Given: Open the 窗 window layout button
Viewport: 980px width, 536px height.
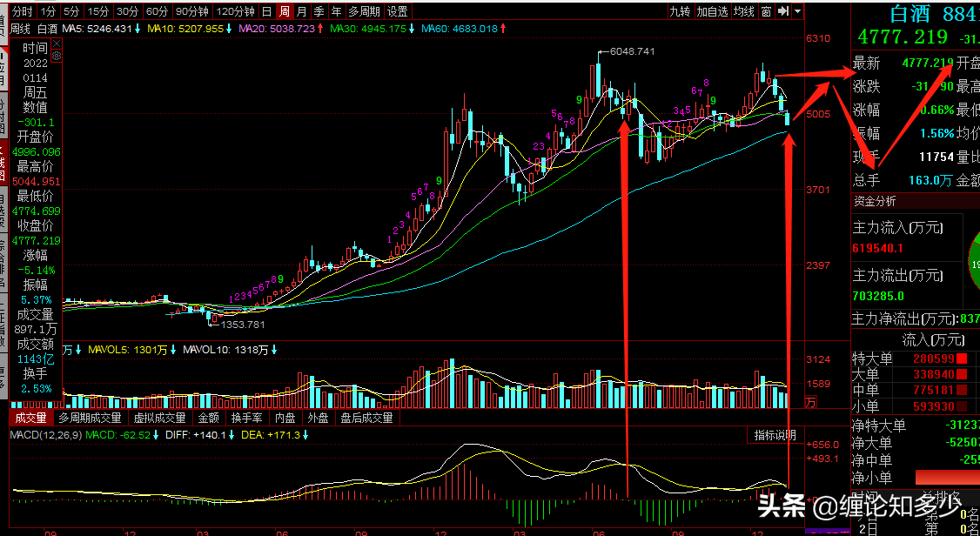Looking at the screenshot, I should pos(766,11).
